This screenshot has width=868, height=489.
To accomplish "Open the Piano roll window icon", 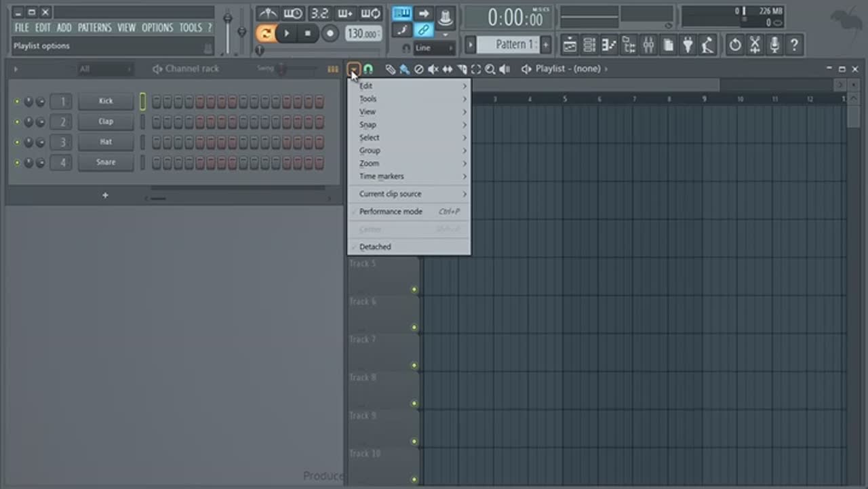I will click(x=609, y=45).
